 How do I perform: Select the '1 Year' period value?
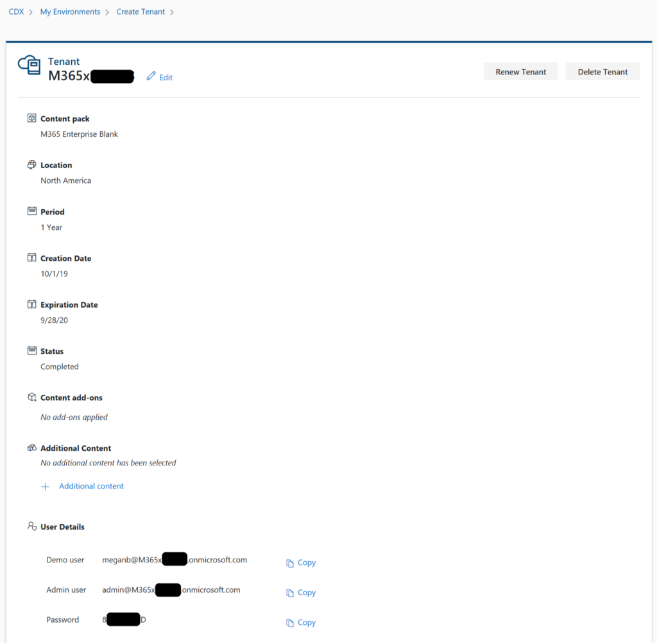tap(51, 227)
